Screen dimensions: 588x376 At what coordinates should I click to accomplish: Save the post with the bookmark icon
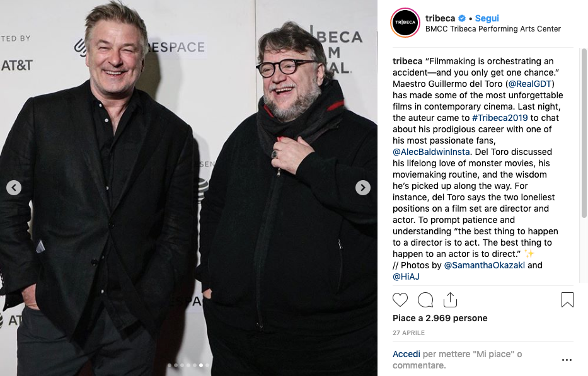pos(567,300)
